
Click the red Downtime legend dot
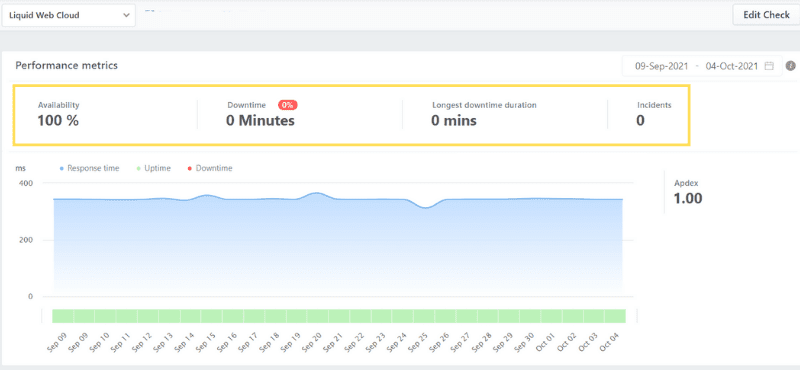tap(190, 168)
